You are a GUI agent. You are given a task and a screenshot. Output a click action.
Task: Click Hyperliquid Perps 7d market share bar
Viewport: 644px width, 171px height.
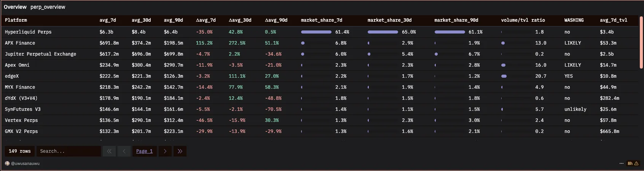tap(316, 32)
